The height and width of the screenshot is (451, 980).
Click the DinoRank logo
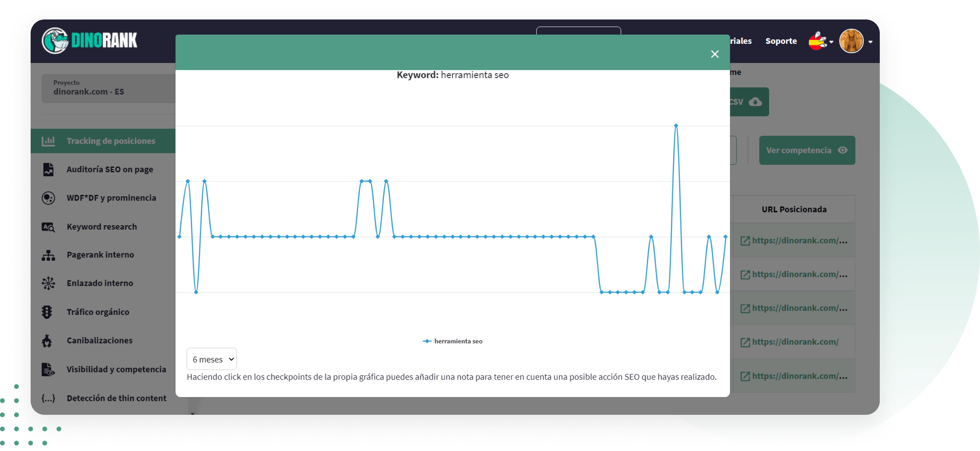(x=89, y=40)
